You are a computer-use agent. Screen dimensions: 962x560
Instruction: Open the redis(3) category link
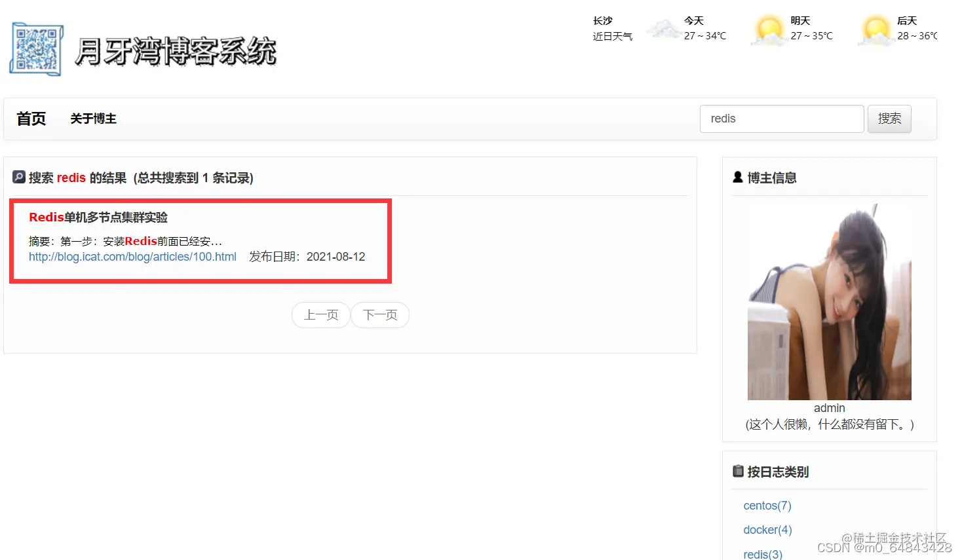(x=762, y=553)
